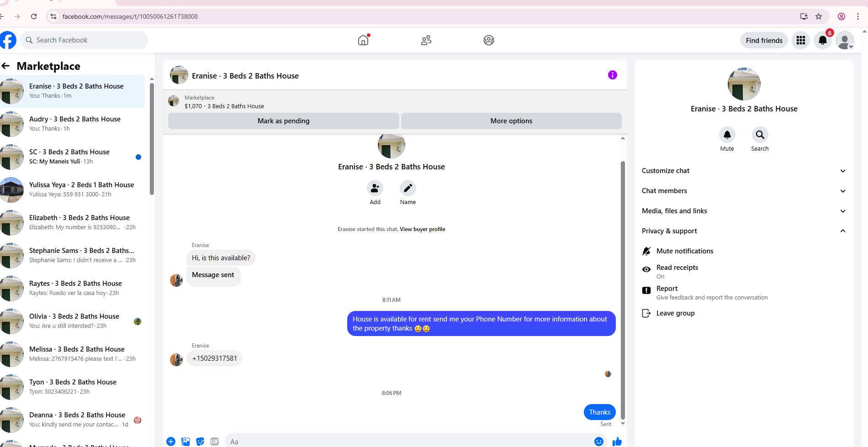Image resolution: width=868 pixels, height=447 pixels.
Task: Open the Audry conversation
Action: pos(72,124)
